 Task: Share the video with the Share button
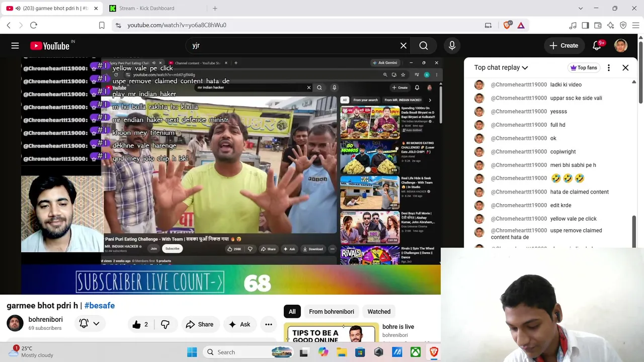(200, 324)
